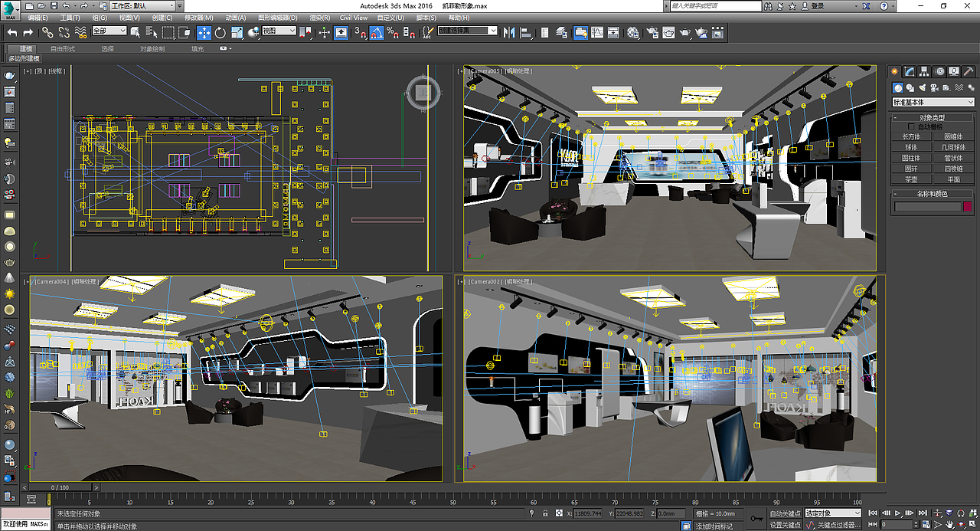Open the Lights category in Create panel

[921, 87]
